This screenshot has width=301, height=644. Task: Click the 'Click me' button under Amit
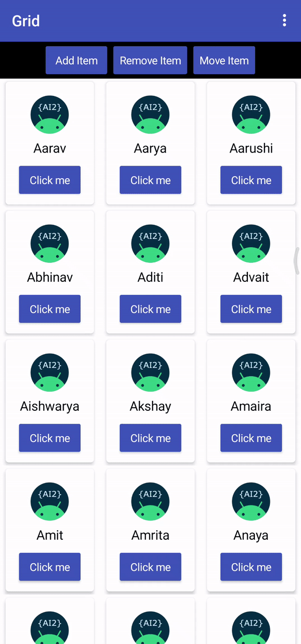50,567
